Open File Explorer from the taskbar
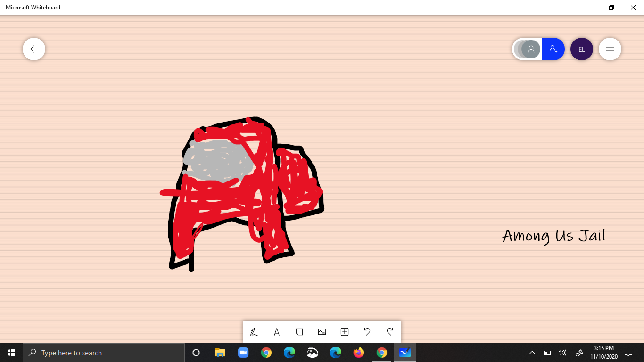 coord(220,353)
